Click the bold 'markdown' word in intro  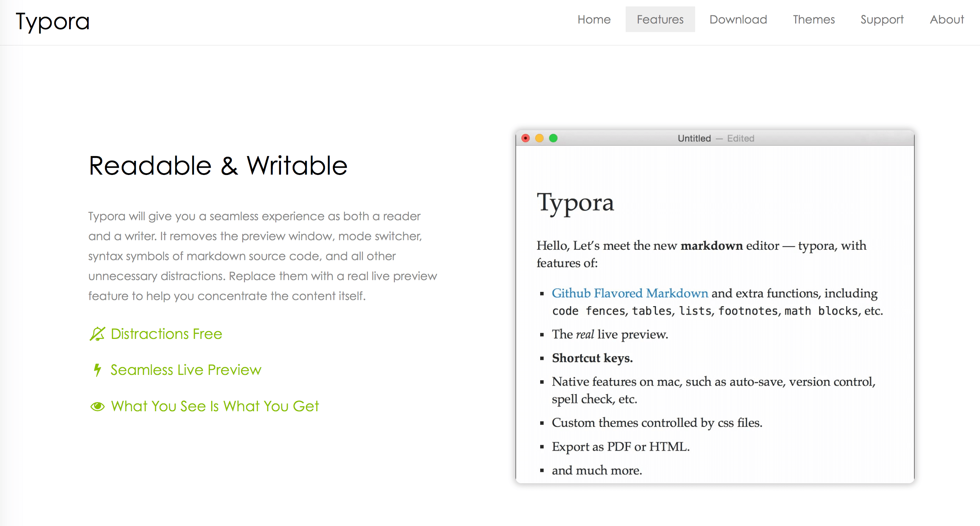711,246
